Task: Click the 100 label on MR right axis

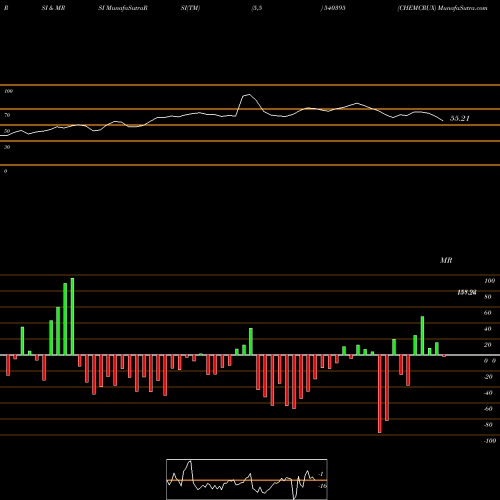Action: pos(489,281)
